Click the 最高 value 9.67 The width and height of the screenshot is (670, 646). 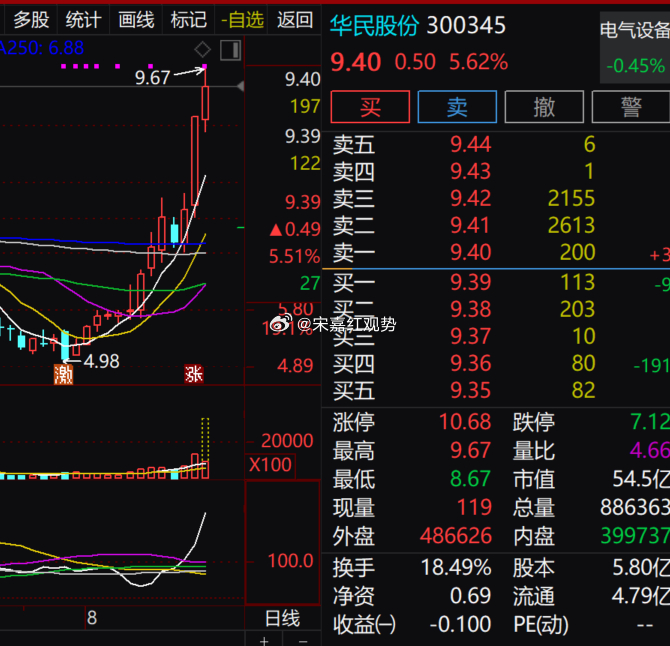click(x=470, y=450)
